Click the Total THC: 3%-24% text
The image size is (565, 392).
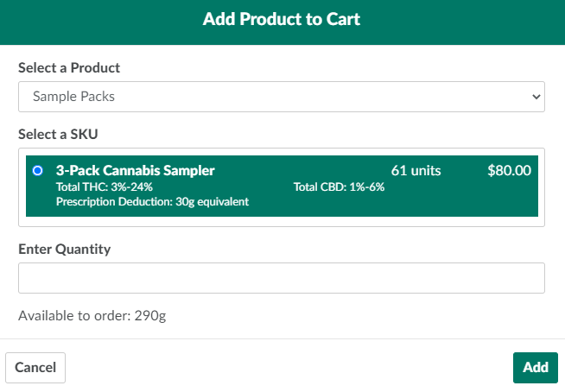click(105, 187)
